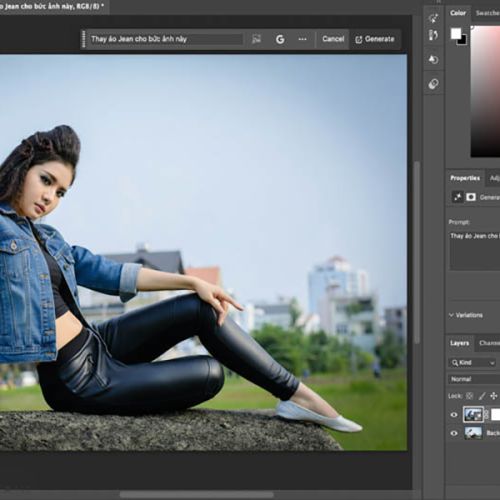Open the three-dots more options menu
This screenshot has width=500, height=500.
coord(302,39)
